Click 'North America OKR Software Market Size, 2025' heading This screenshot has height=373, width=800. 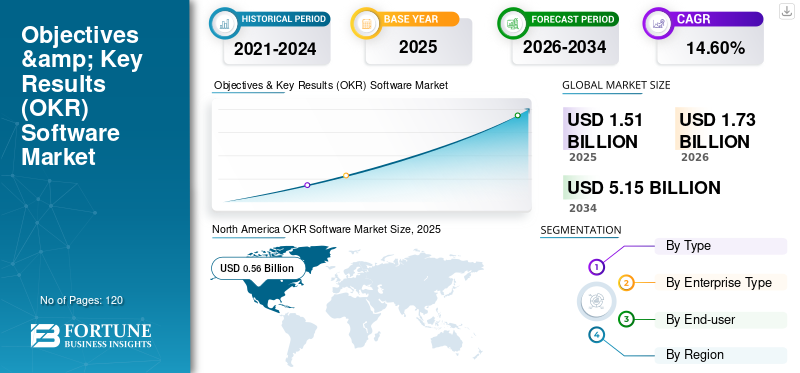coord(326,229)
